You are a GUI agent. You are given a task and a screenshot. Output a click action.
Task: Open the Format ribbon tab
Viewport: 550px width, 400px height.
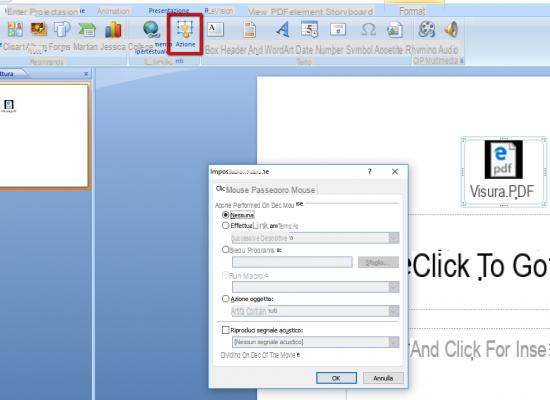click(412, 11)
